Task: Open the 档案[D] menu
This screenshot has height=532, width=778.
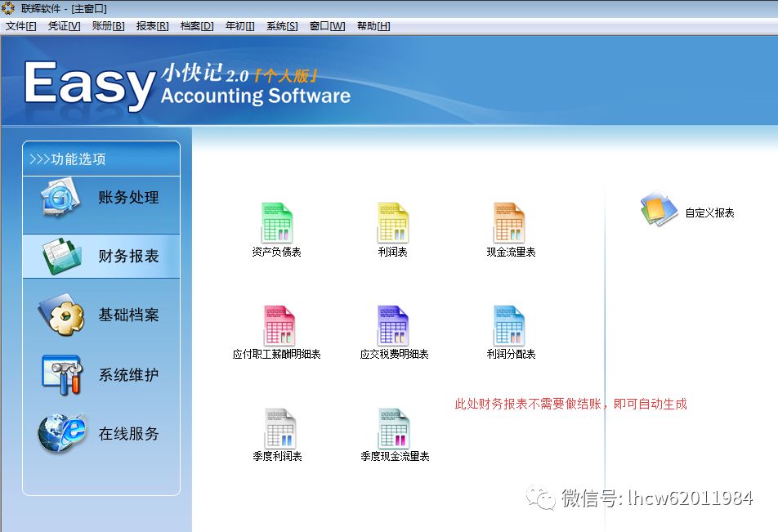Action: 197,26
